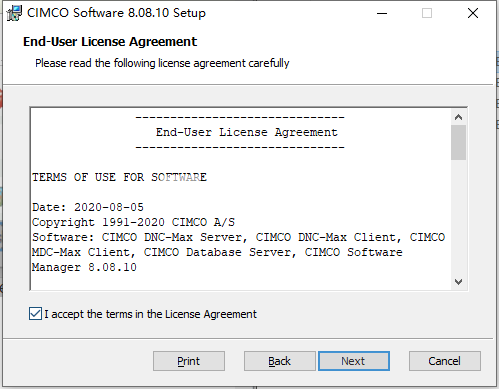Click the 'CIMCO Software 8.08.10 Setup' title bar
Viewport: 499px width, 389px height.
coord(116,13)
